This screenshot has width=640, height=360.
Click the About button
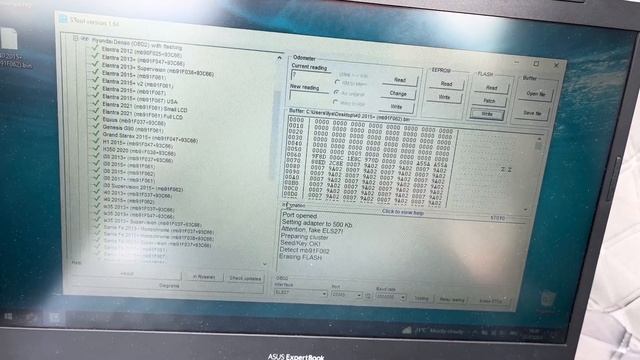(127, 273)
